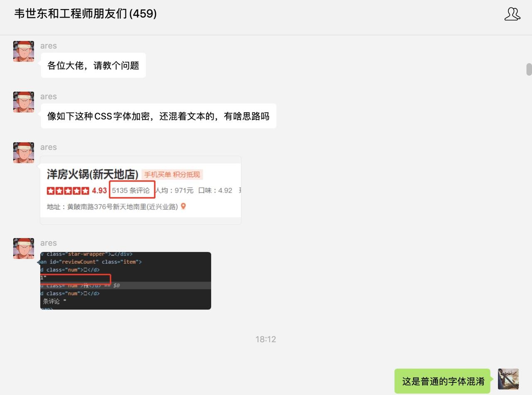532x395 pixels.
Task: Click ares avatar beside "各位大佬，请教个问题"
Action: pos(24,52)
